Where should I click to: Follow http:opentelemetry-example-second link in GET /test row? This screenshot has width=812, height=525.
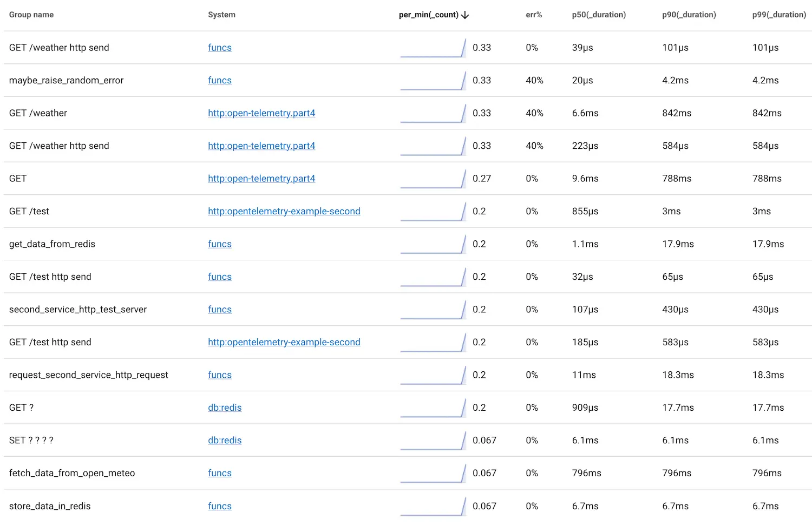pos(284,211)
